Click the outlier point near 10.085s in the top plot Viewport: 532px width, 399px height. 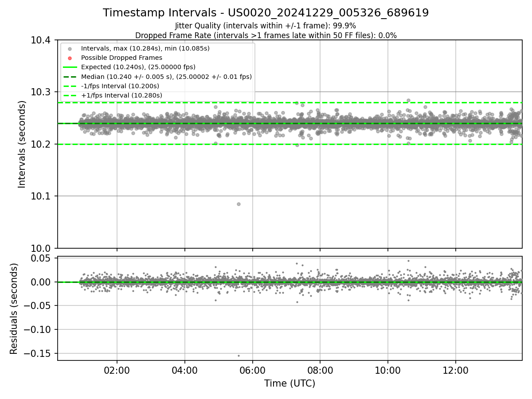(x=239, y=204)
